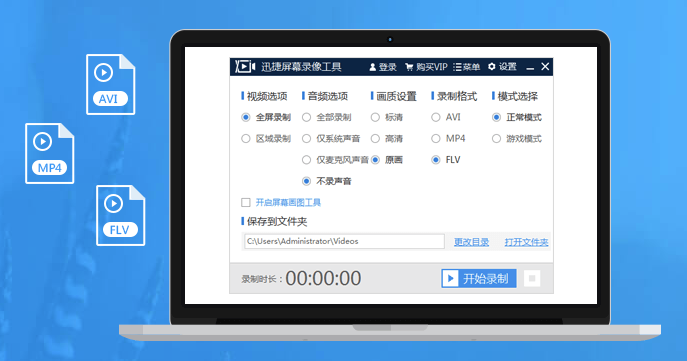Enable 开启屏幕画图工具 checkbox
This screenshot has width=687, height=361.
246,202
